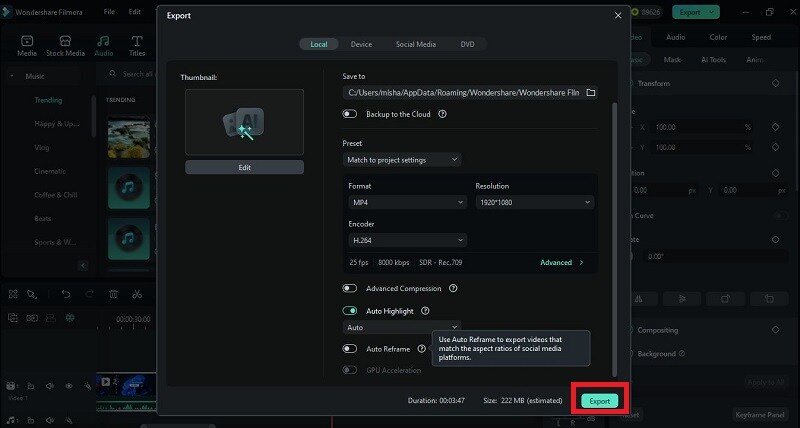This screenshot has width=800, height=428.
Task: Add keyframe diamond for Transform
Action: point(776,83)
